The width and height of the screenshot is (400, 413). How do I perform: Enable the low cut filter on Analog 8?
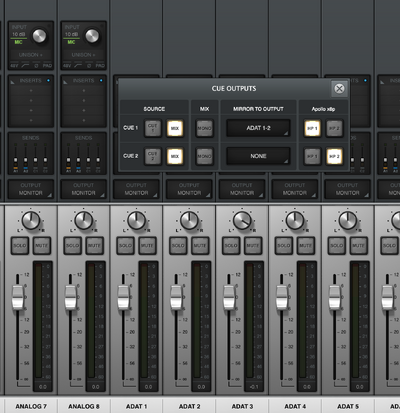click(78, 66)
